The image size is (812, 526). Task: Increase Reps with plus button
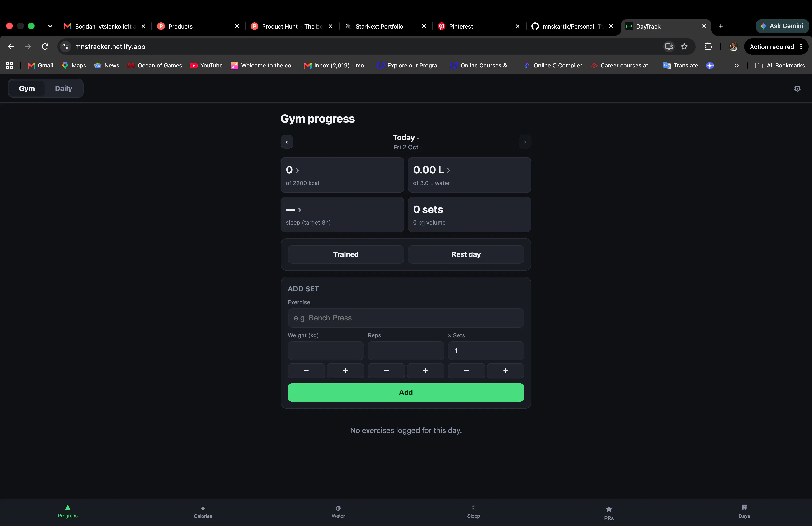(x=425, y=371)
